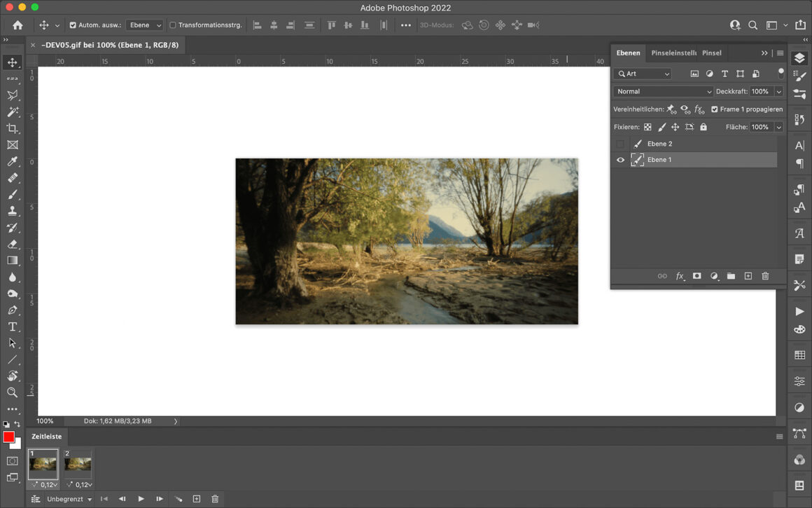Hide the Ebene 1 layer
The height and width of the screenshot is (508, 812).
coord(620,160)
